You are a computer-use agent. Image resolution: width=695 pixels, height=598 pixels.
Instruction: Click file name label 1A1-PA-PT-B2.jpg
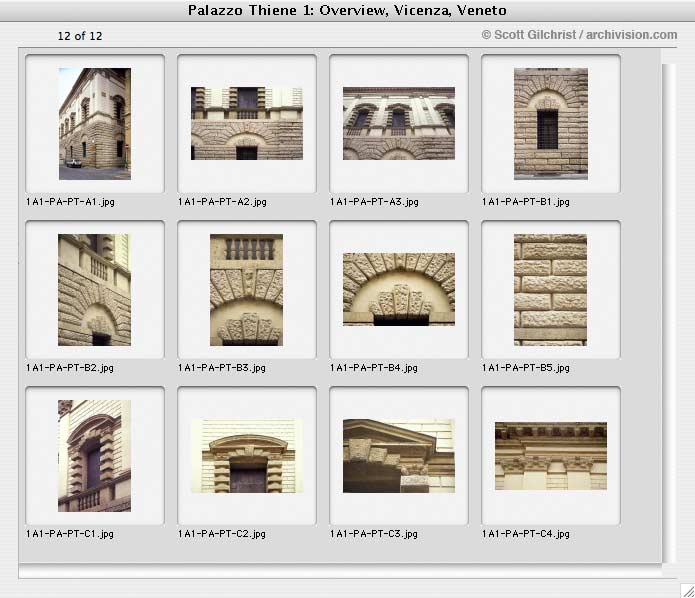70,368
